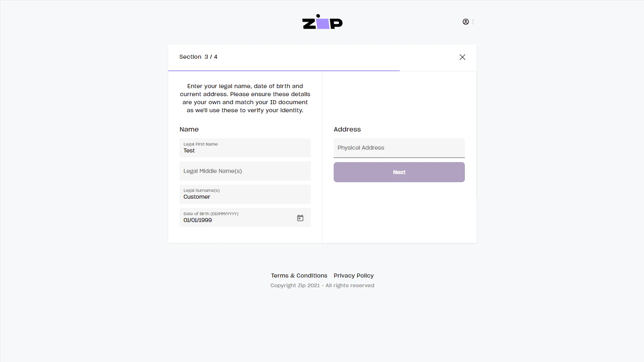Image resolution: width=644 pixels, height=362 pixels.
Task: Click the purple section progress bar
Action: point(284,71)
